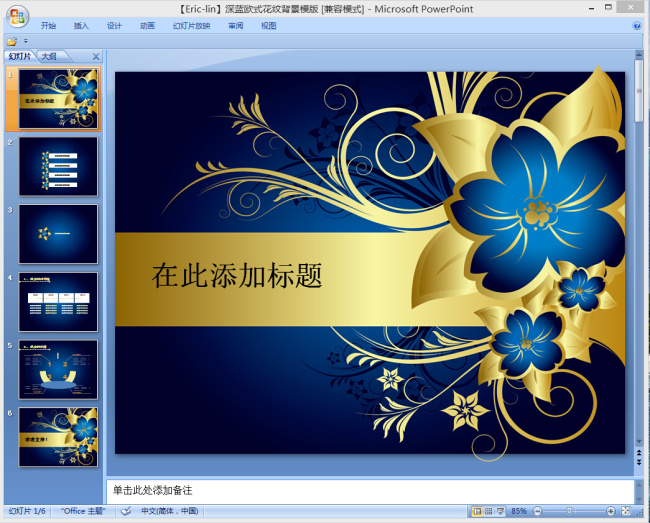This screenshot has height=523, width=650.
Task: Expand the Customize Quick Access Toolbar arrow
Action: 26,41
